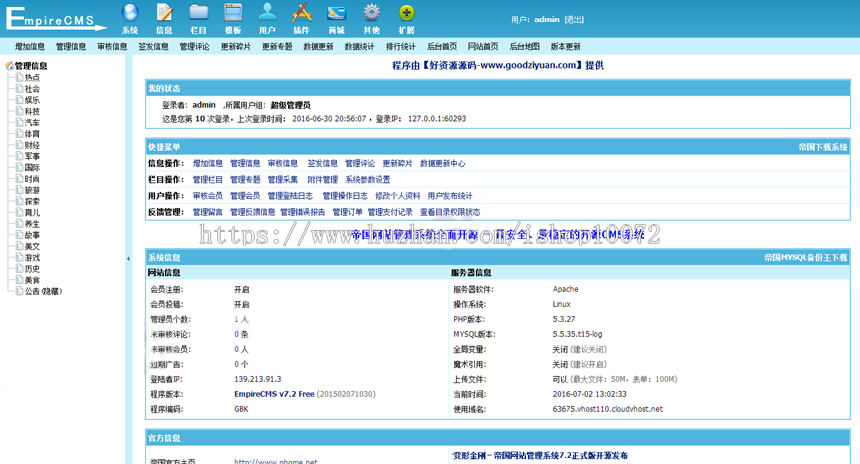Open the 财经 category in tree
Screen dimensions: 860x464
[32, 145]
